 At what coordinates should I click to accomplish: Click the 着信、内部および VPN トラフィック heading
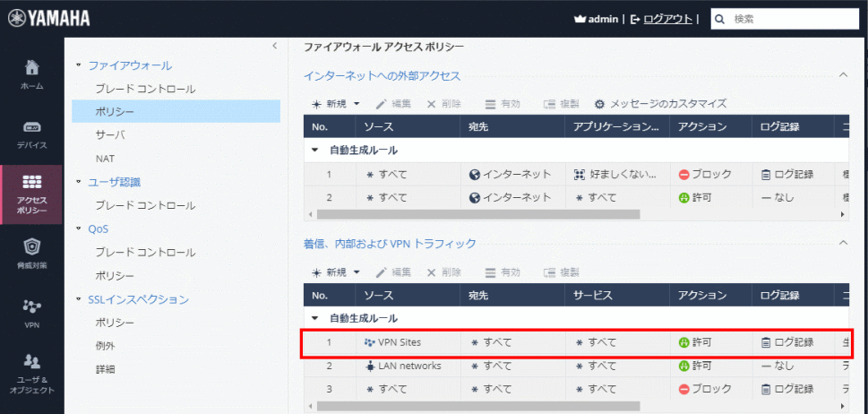point(390,243)
